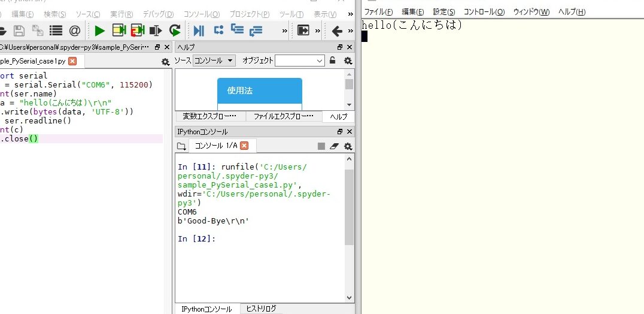Screen dimensions: 644x314
Task: Undock the IPythonコンソール pane
Action: pyautogui.click(x=340, y=132)
